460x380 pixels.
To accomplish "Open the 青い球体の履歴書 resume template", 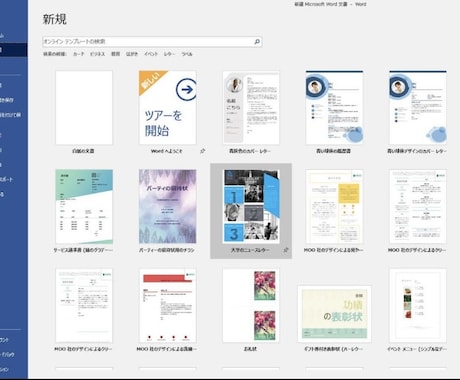I will pyautogui.click(x=334, y=107).
